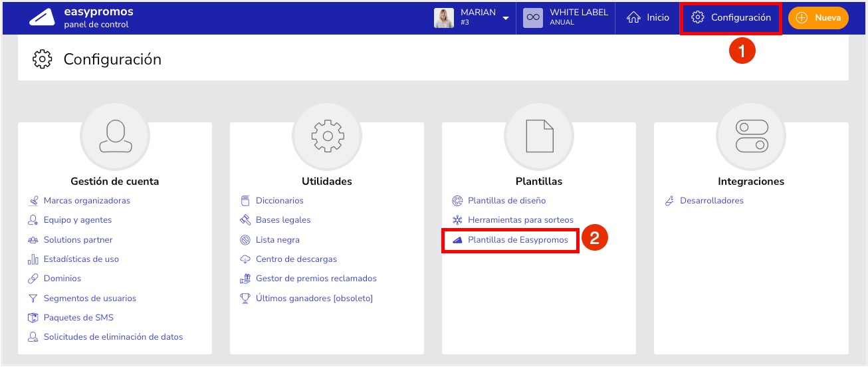Open Bases legales link
Screen dimensions: 868x367
(x=283, y=220)
